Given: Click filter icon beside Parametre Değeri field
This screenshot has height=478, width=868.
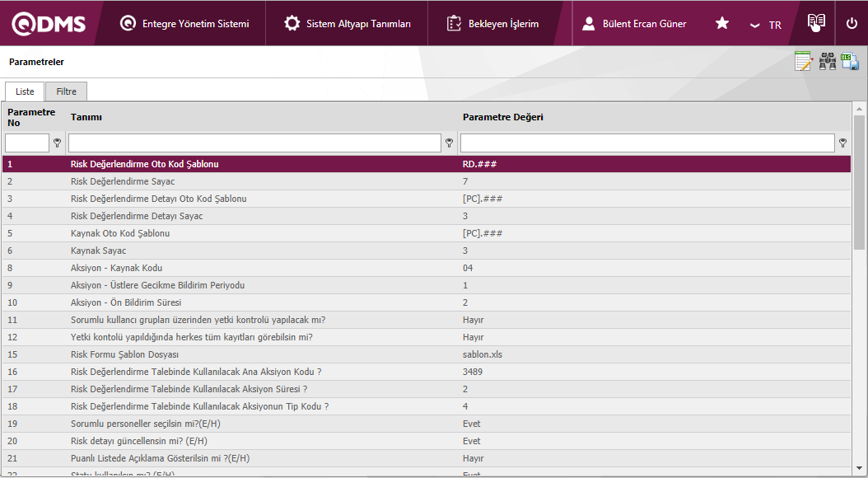Looking at the screenshot, I should coord(842,143).
